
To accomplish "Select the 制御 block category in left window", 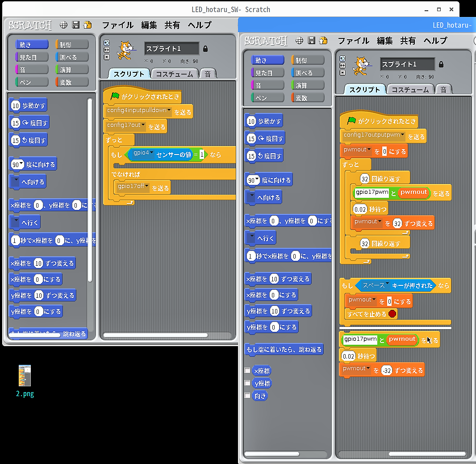I will pyautogui.click(x=72, y=45).
